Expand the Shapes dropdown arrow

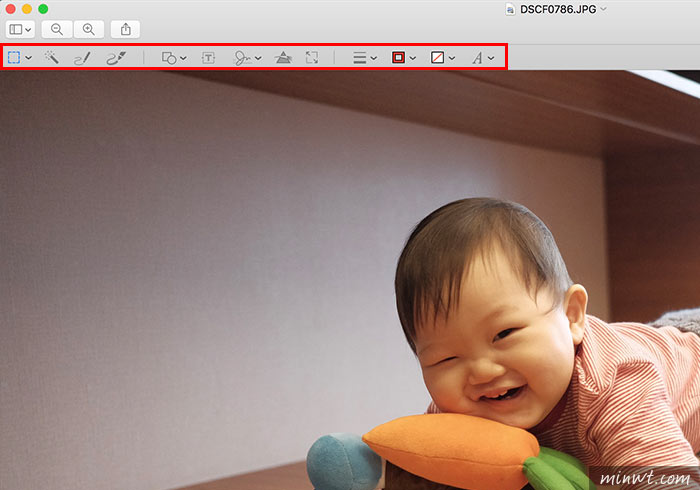coord(183,58)
